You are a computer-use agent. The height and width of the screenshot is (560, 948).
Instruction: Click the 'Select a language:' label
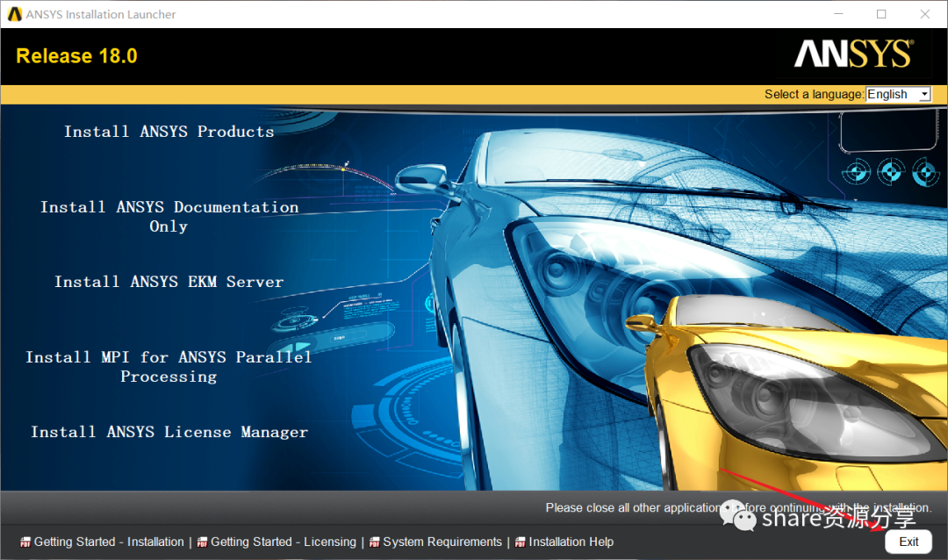(x=814, y=94)
